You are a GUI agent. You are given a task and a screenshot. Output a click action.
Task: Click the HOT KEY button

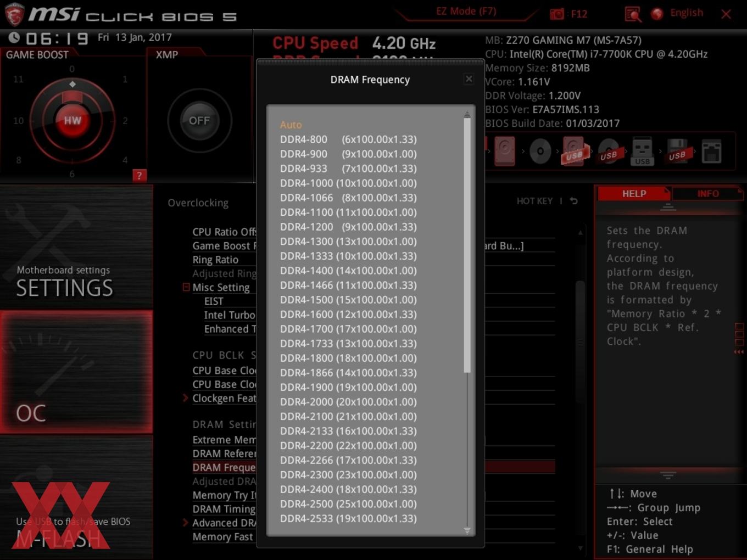[x=534, y=201]
